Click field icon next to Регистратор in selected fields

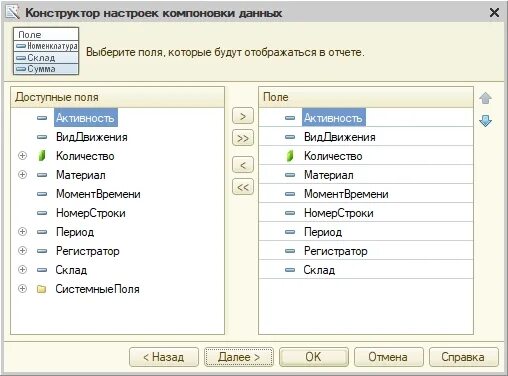[290, 251]
